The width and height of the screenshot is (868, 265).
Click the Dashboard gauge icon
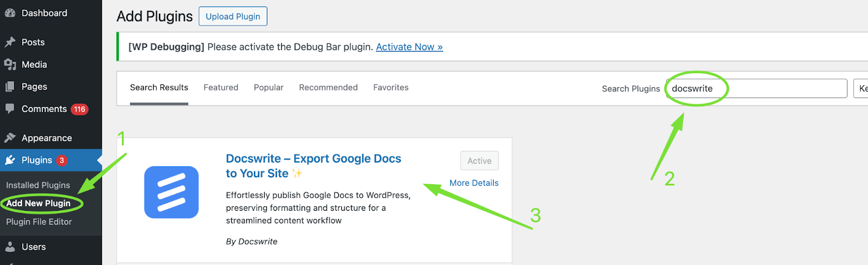tap(10, 13)
